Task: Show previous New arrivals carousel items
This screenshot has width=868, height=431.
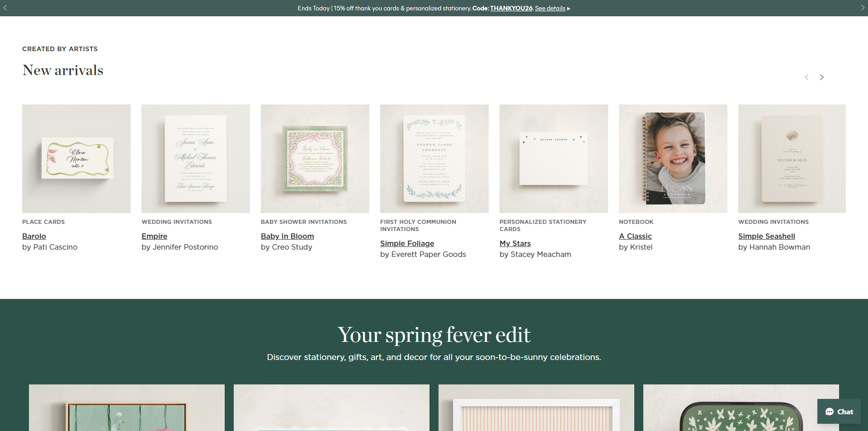Action: 807,77
